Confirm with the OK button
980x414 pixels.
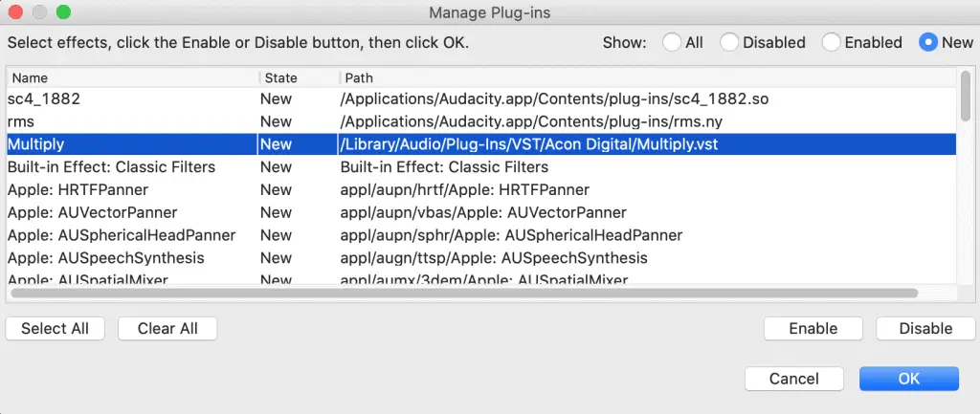pos(909,379)
